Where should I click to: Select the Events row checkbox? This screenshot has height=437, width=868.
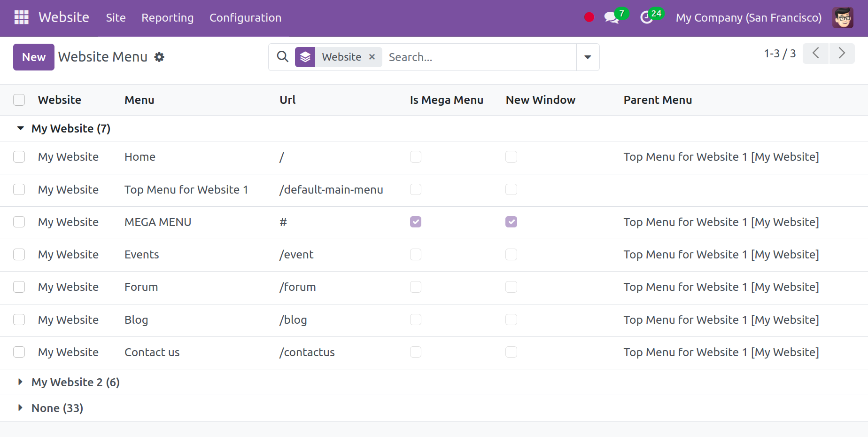pyautogui.click(x=19, y=254)
